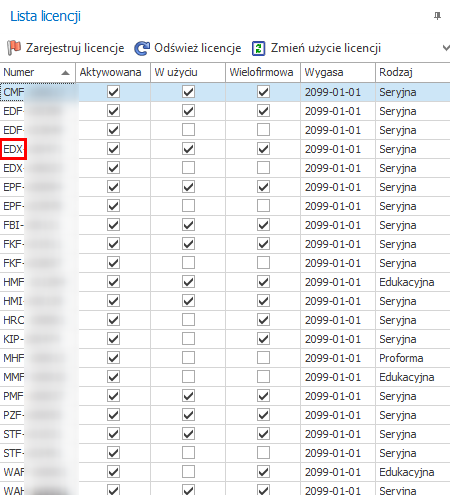Select the HMF Edukacyjna license row
Viewport: 450px width, 495px height.
click(225, 282)
